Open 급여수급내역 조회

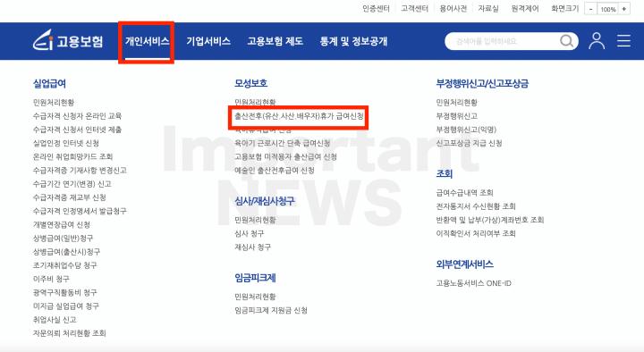pos(464,192)
